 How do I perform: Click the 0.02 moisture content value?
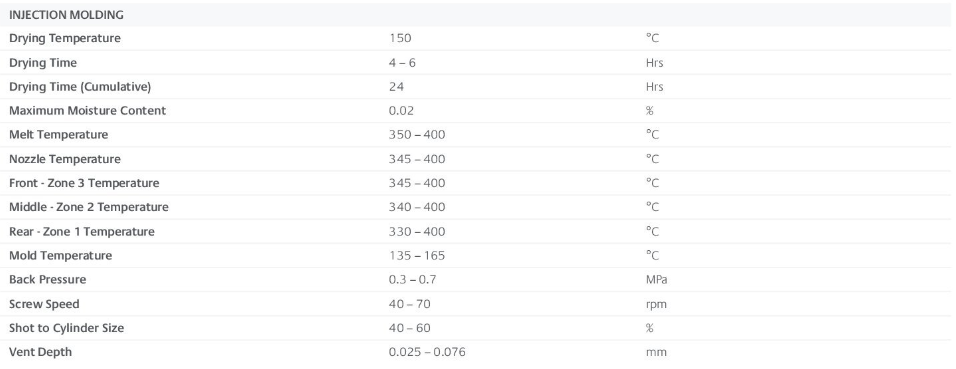[401, 111]
